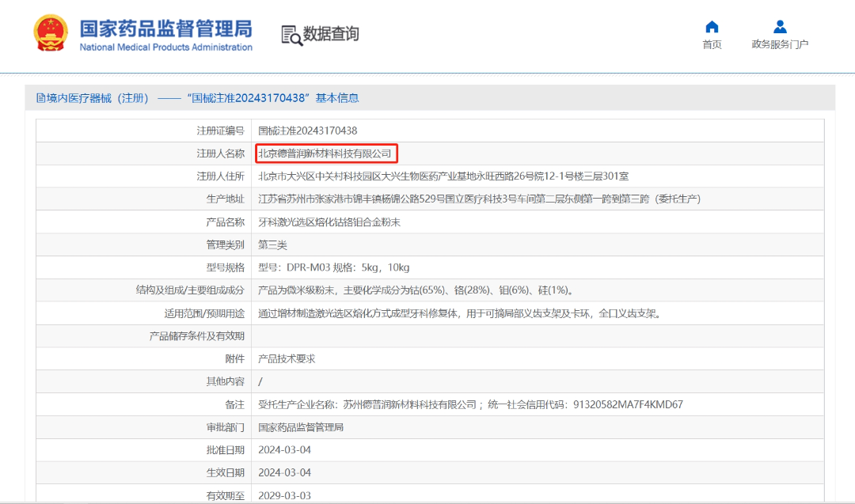Select the slash in 其他内容 row
Screen dimensions: 855x504
click(260, 381)
